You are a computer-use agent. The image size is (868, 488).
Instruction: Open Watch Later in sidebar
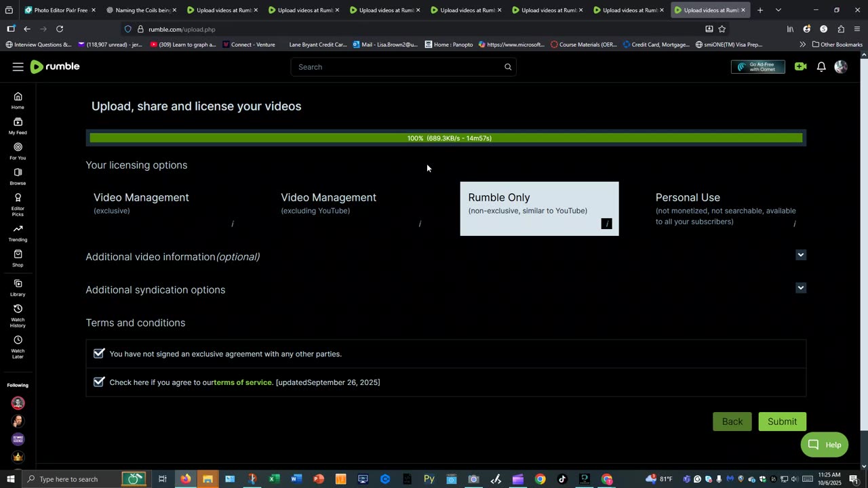pos(18,347)
